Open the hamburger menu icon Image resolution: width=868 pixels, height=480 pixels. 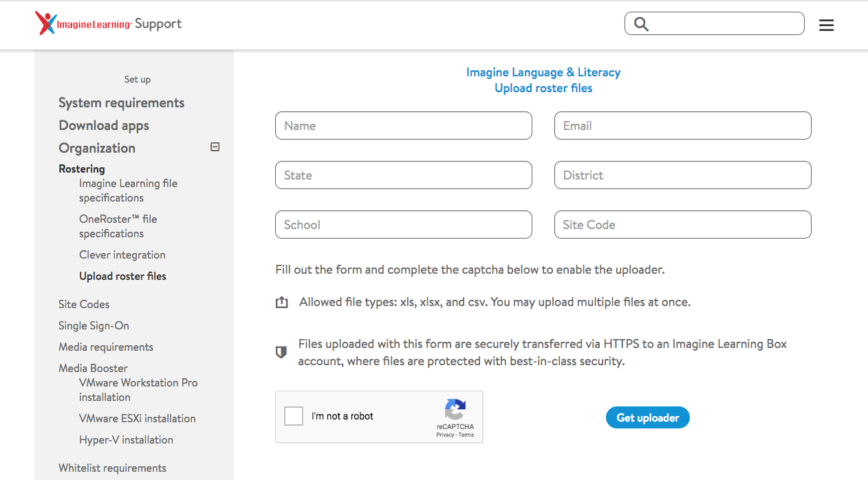click(826, 25)
